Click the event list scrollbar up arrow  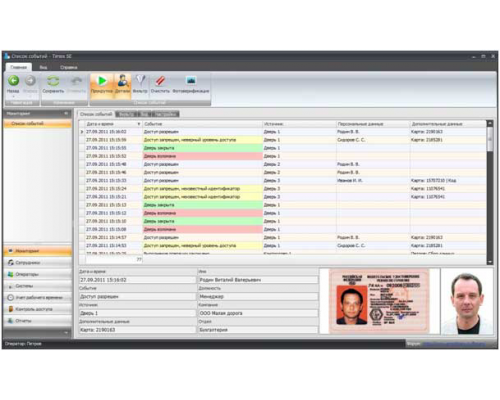click(490, 123)
